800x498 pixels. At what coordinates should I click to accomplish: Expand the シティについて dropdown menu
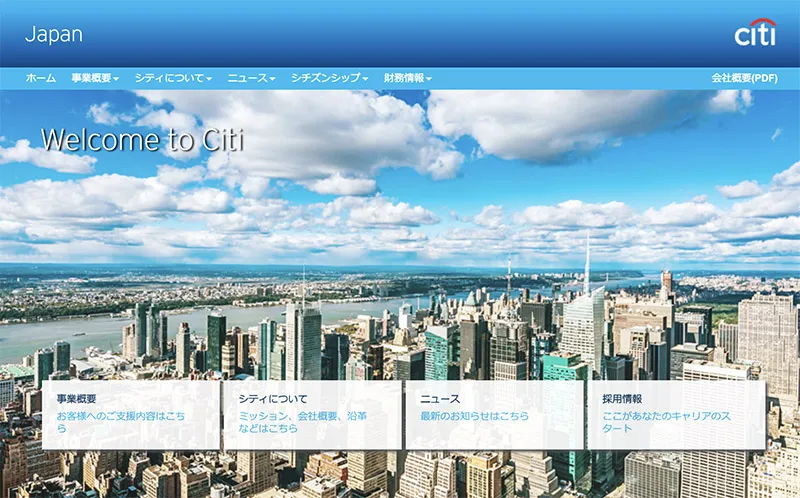coord(173,78)
